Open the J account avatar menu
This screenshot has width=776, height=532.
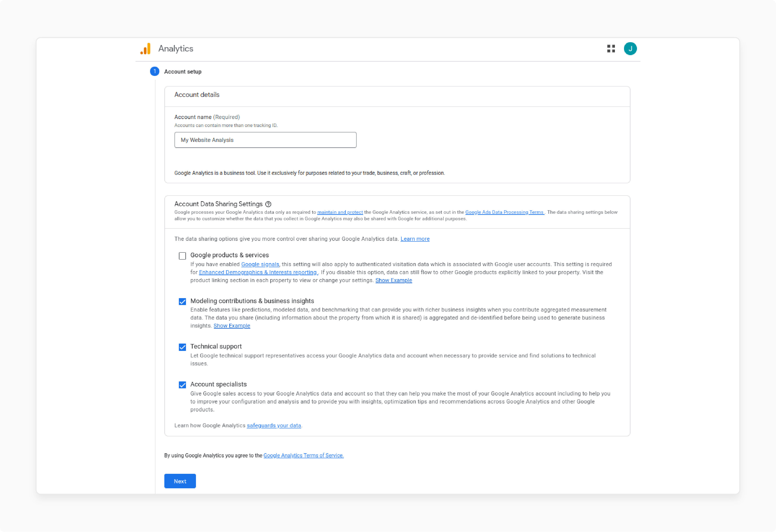click(630, 49)
